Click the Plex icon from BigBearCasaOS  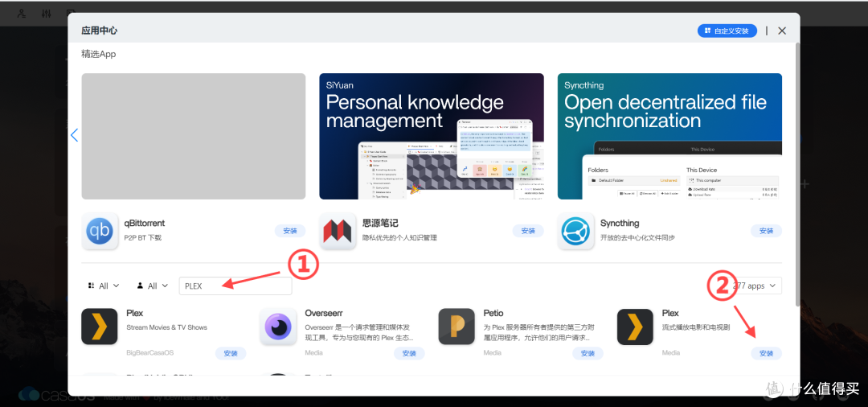point(100,327)
